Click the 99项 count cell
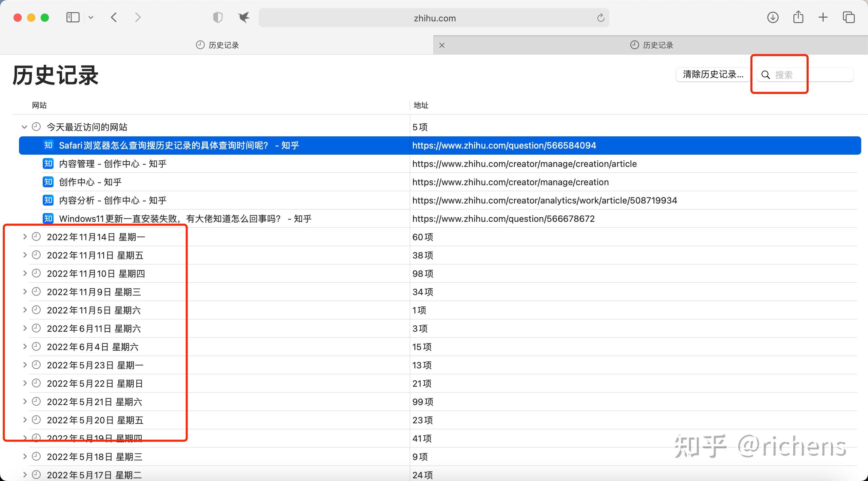The image size is (868, 481). point(423,402)
